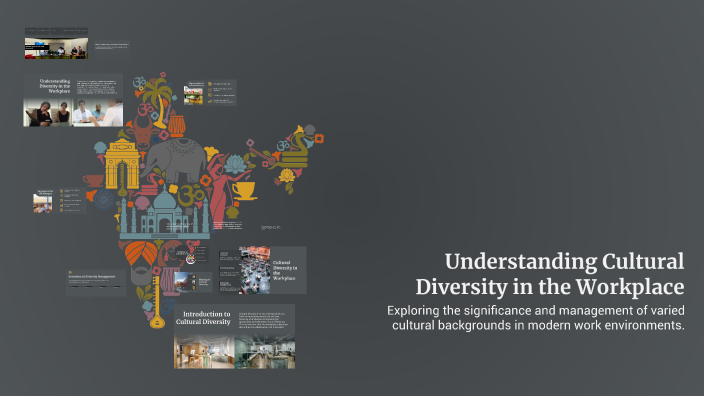Open the conference-room meeting photo in the first frame
704x396 pixels.
[x=56, y=48]
